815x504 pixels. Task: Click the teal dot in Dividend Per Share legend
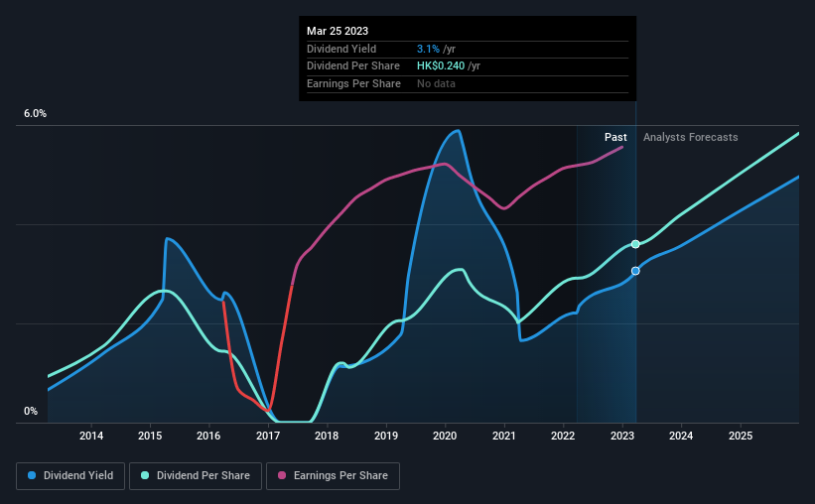[x=145, y=475]
